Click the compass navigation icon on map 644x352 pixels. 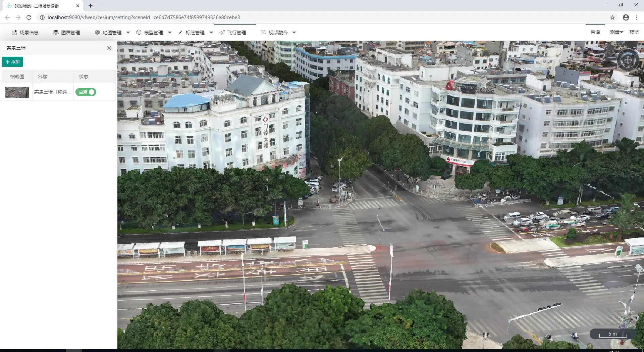[x=628, y=60]
